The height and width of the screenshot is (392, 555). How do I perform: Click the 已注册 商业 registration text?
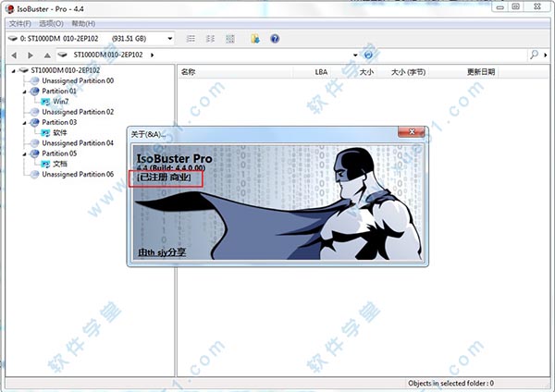tap(164, 178)
